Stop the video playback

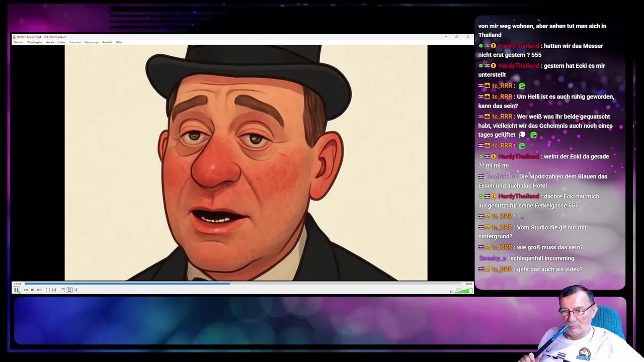(32, 290)
